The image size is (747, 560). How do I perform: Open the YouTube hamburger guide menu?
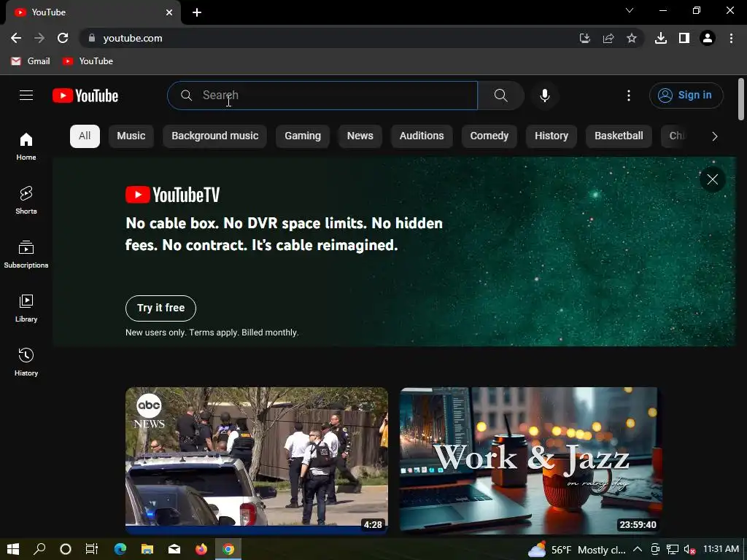click(26, 96)
